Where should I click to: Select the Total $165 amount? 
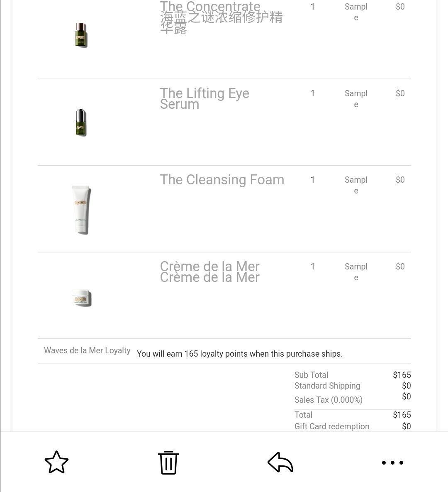tap(402, 414)
